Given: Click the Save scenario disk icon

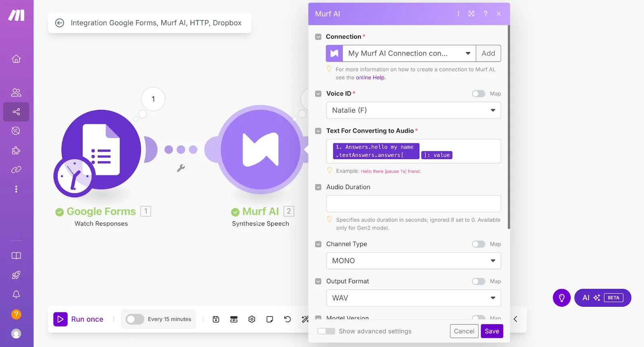Looking at the screenshot, I should (x=216, y=319).
